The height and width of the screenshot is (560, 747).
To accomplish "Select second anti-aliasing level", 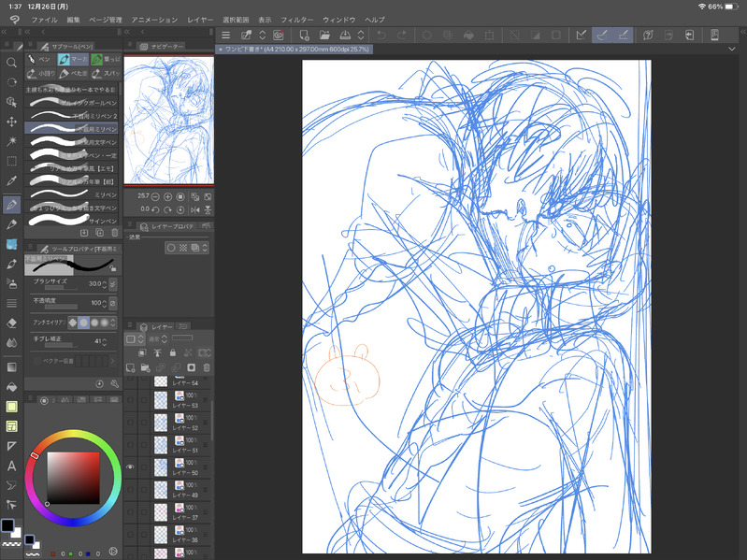I will [84, 323].
